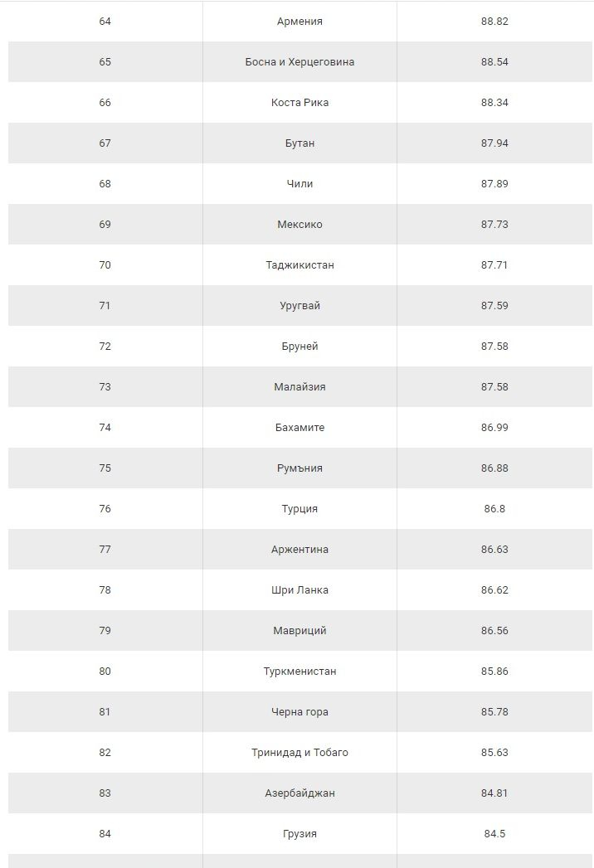Click the country name Армения
This screenshot has height=868, width=594.
point(299,21)
